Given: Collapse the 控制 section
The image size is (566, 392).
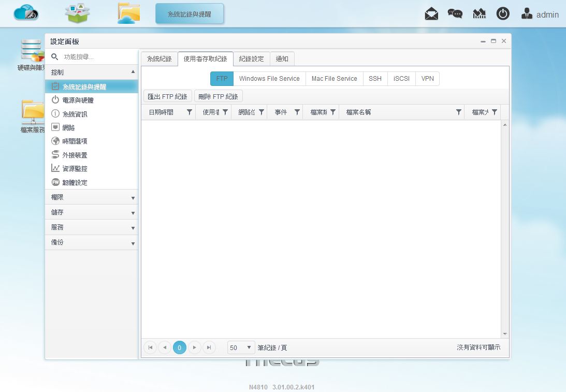Looking at the screenshot, I should [x=92, y=72].
